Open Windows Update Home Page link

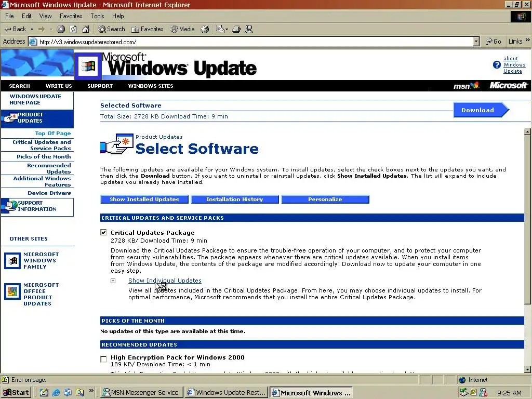[x=35, y=99]
